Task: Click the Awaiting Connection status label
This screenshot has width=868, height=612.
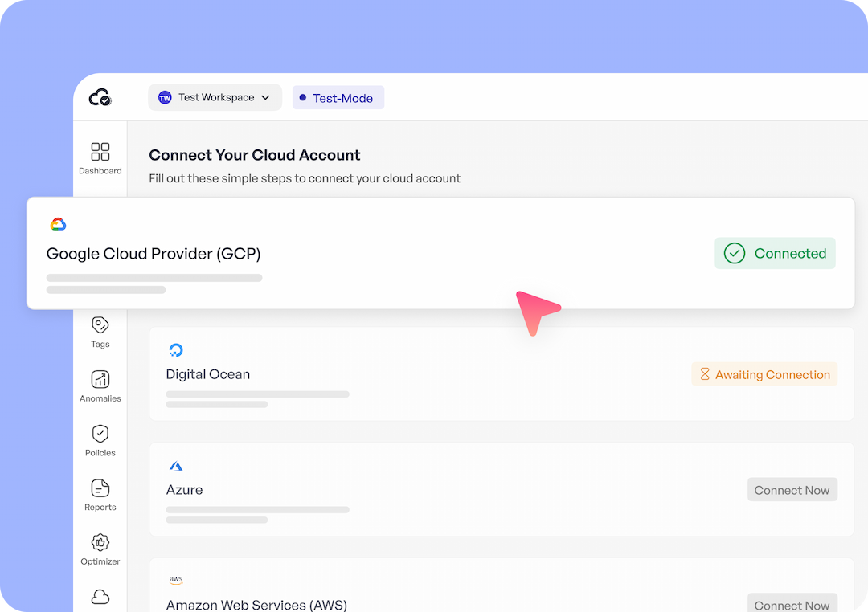Action: pyautogui.click(x=764, y=374)
